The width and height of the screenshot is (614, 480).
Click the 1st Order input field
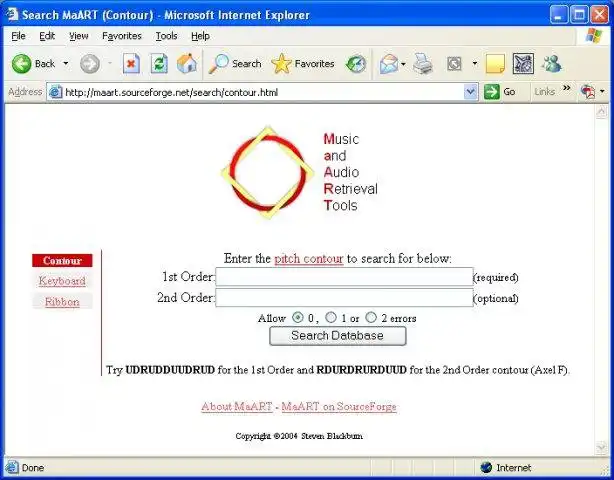344,277
